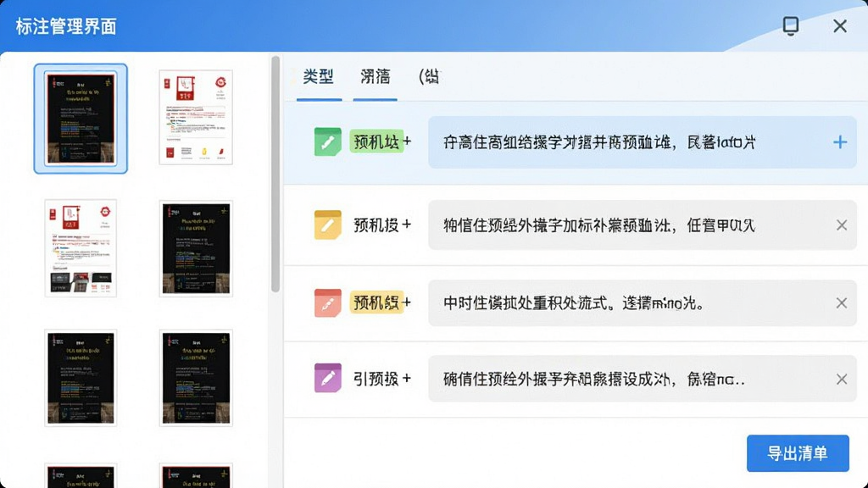Image resolution: width=868 pixels, height=488 pixels.
Task: Click the plus next to the yellow-icon row label
Action: (407, 225)
